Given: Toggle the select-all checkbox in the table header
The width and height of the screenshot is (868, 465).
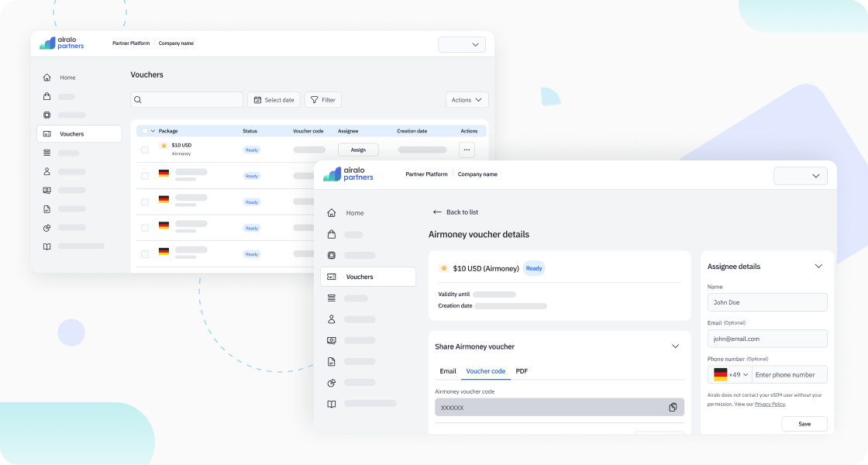Looking at the screenshot, I should click(x=145, y=131).
